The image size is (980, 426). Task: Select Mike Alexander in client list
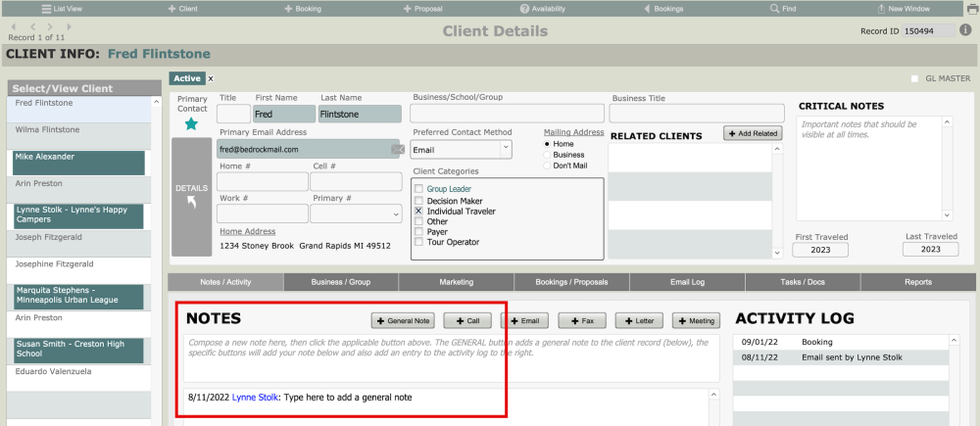coord(79,163)
